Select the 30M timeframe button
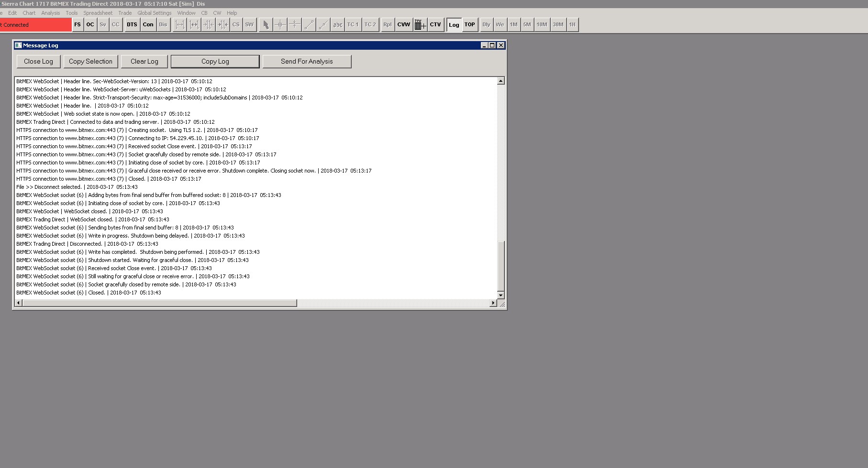The image size is (868, 468). click(x=558, y=25)
